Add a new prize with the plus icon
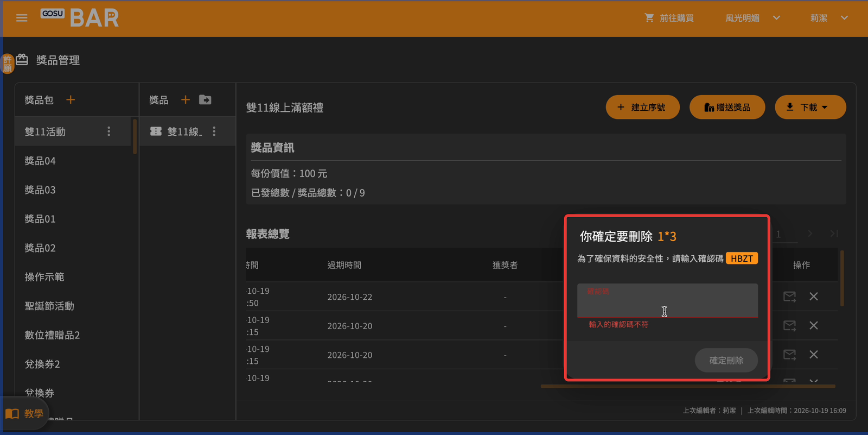Viewport: 868px width, 435px height. (x=186, y=100)
